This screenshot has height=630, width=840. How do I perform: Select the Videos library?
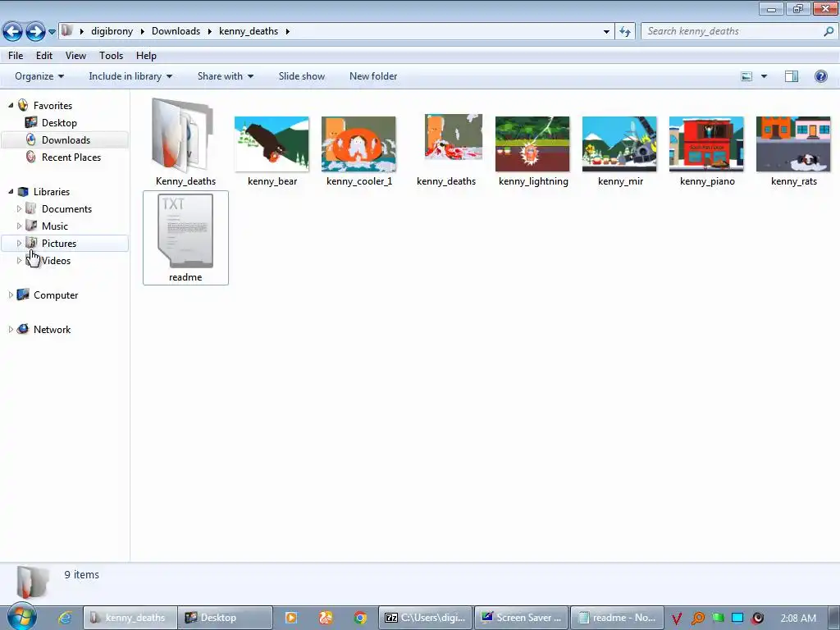click(x=56, y=260)
